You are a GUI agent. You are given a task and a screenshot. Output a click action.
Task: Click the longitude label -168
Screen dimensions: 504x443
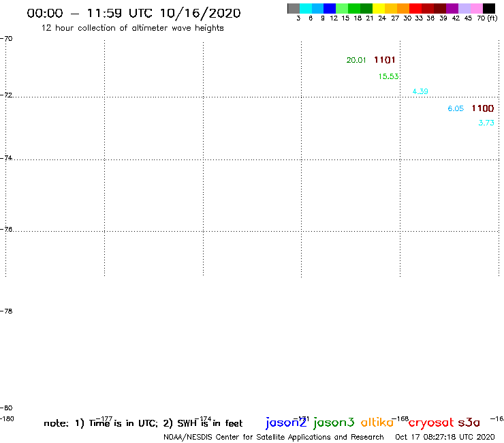(x=400, y=418)
